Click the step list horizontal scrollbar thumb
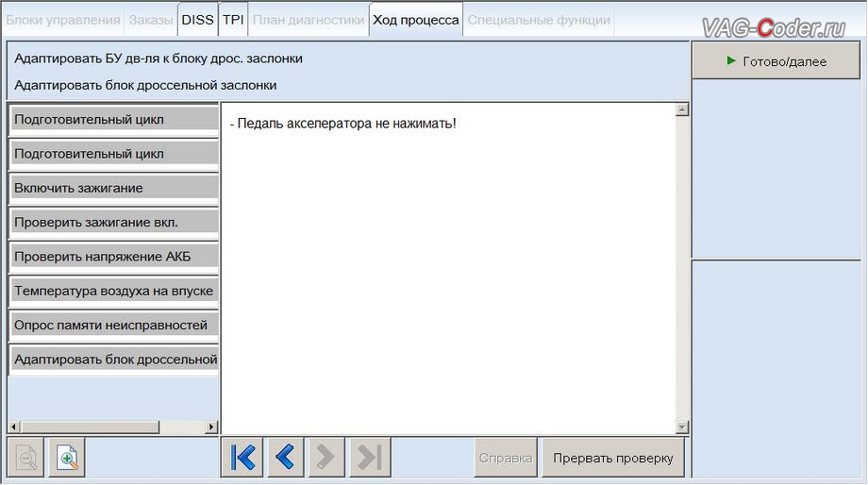The width and height of the screenshot is (868, 485). tap(90, 426)
